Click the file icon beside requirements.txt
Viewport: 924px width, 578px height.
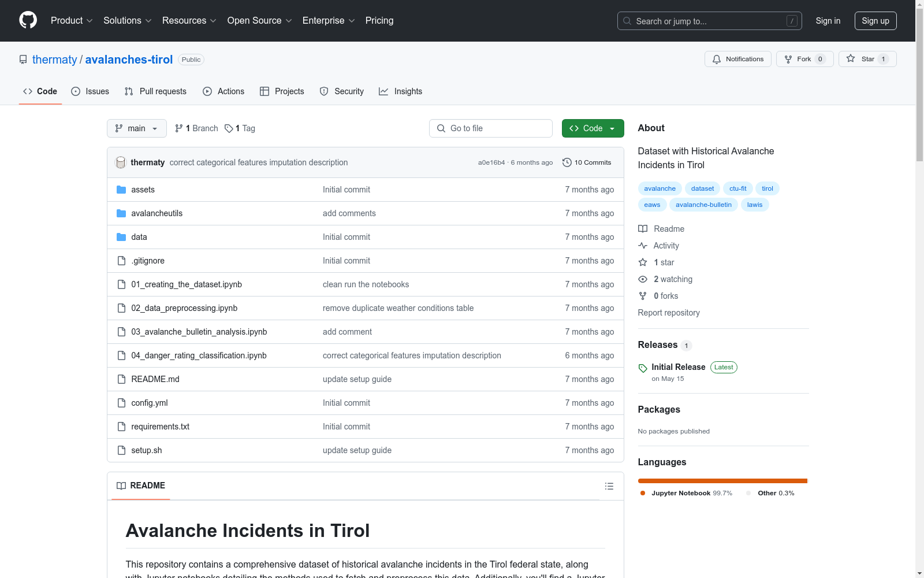[121, 427]
